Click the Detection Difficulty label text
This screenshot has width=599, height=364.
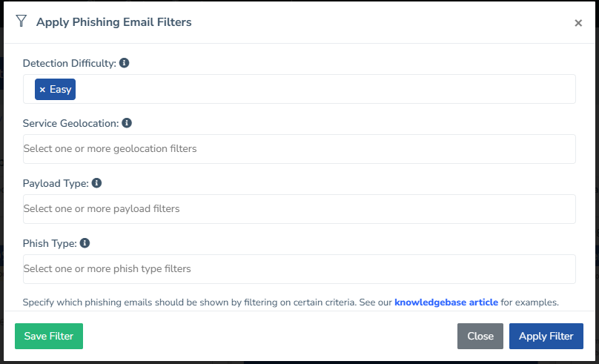pyautogui.click(x=70, y=64)
